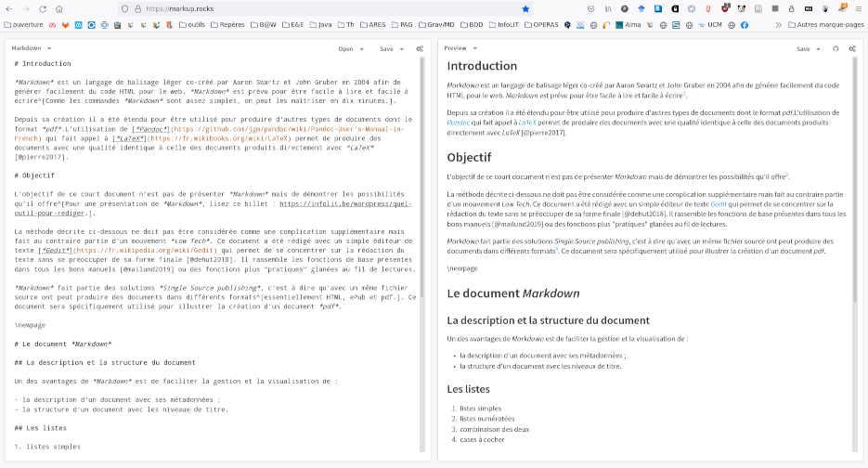Click the '# Introduction' line in editor
The height and width of the screenshot is (468, 868).
tap(43, 64)
